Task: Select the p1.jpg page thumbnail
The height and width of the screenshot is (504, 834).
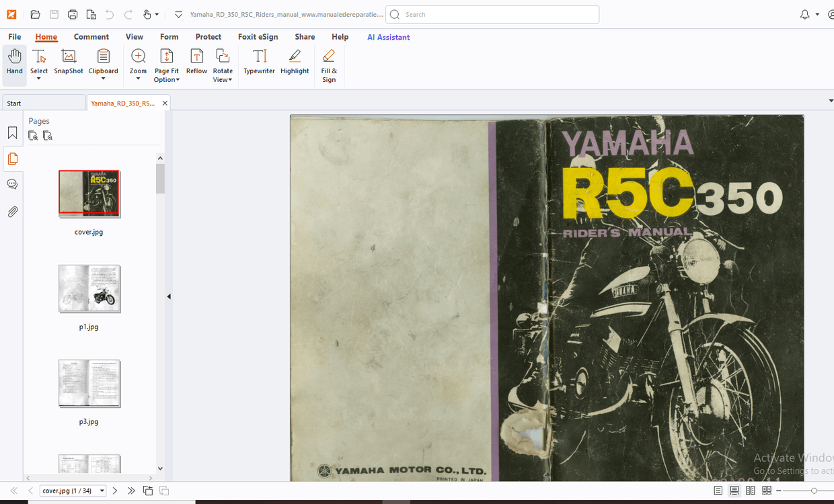Action: tap(89, 289)
